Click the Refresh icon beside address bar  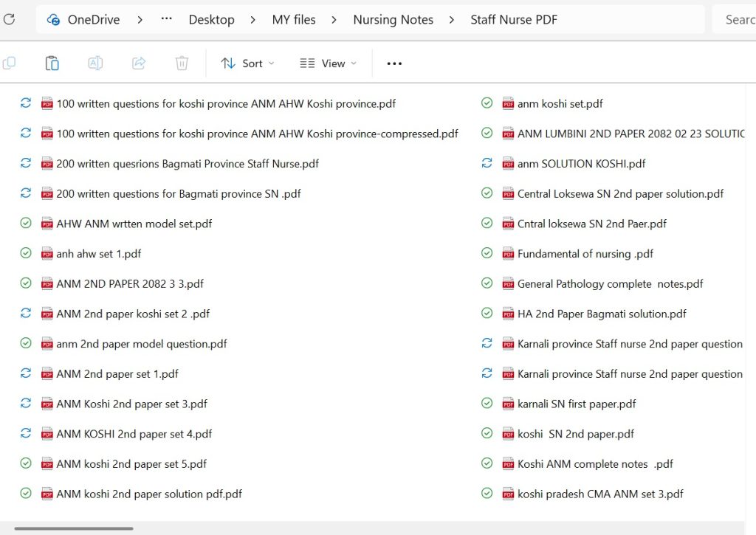tap(9, 20)
